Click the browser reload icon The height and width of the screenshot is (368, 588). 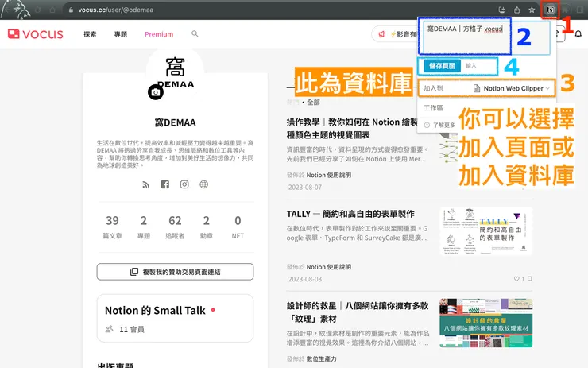(x=38, y=10)
